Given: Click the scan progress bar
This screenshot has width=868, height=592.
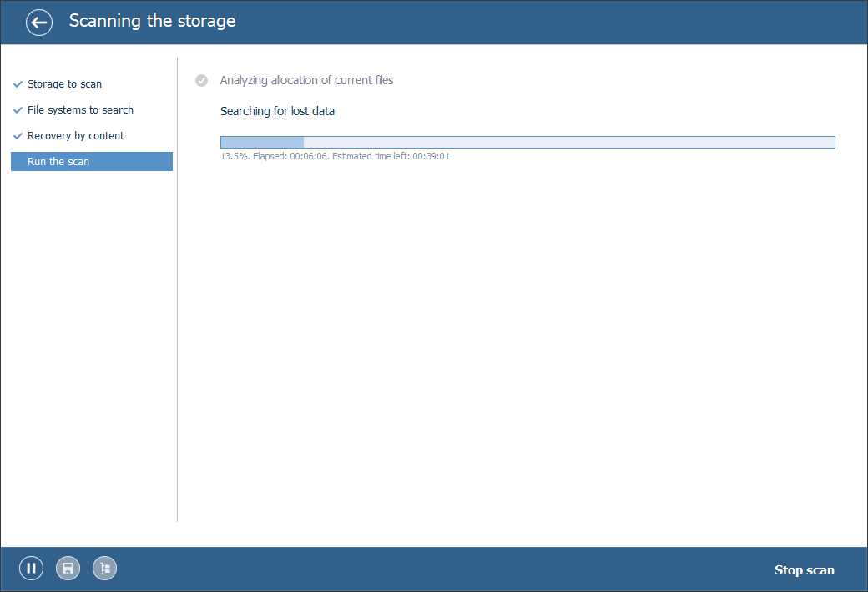Looking at the screenshot, I should [x=527, y=142].
